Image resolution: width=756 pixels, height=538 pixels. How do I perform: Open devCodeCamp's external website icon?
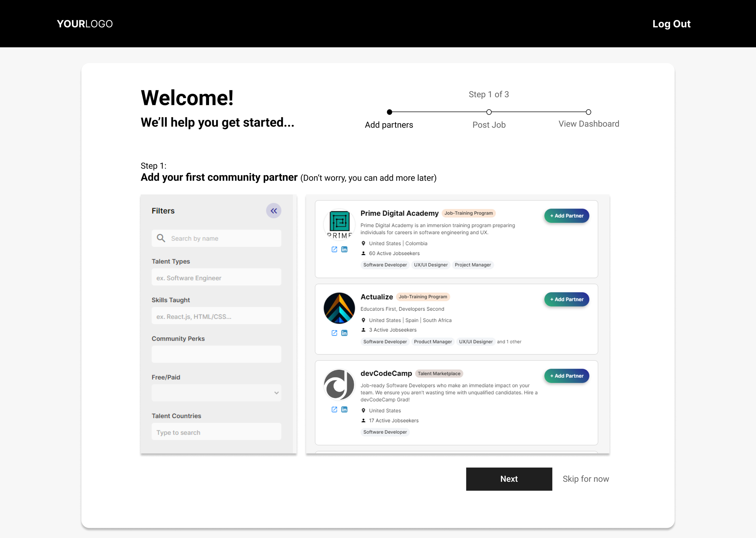334,409
